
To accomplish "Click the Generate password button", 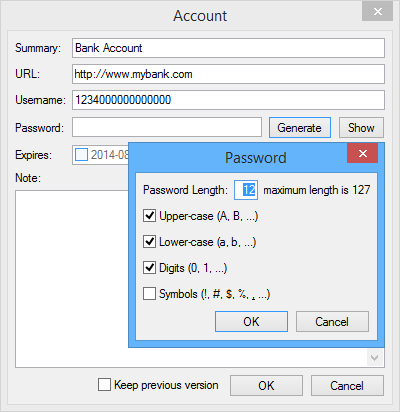I will point(300,127).
